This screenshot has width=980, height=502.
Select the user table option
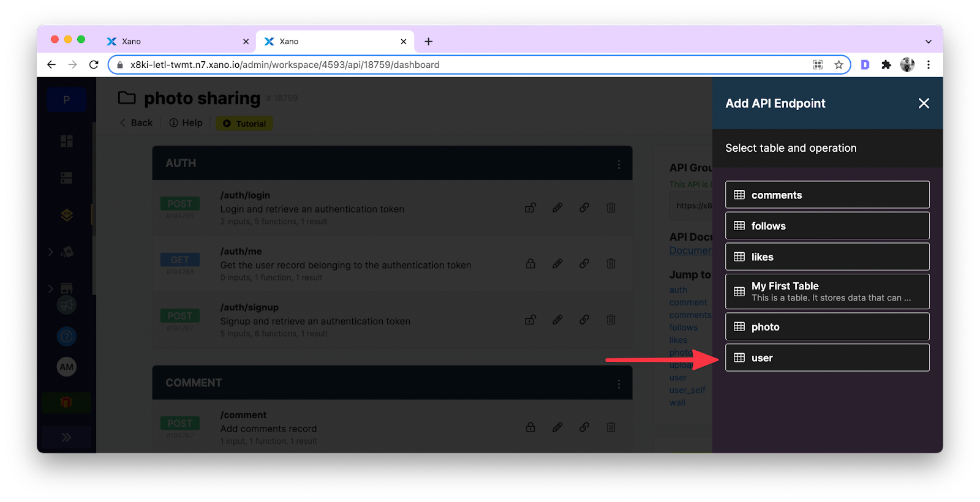[827, 358]
